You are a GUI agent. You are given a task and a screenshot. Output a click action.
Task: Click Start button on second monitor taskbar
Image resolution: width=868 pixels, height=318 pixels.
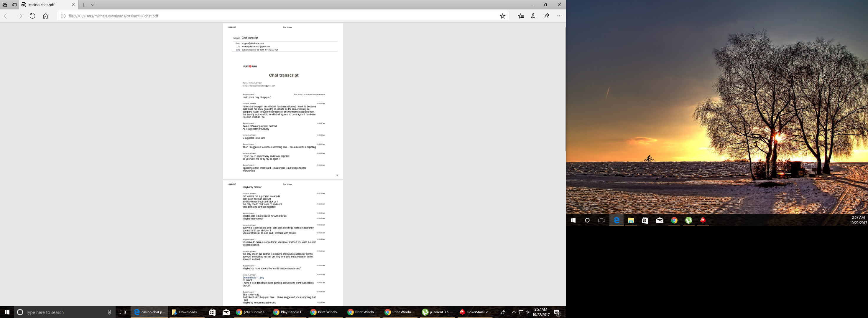(573, 220)
